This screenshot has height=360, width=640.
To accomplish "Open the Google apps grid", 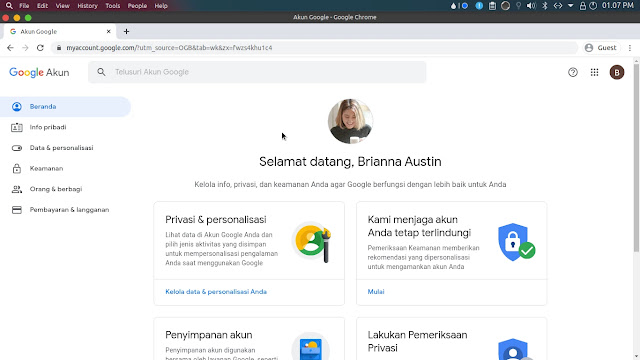I will pos(594,72).
